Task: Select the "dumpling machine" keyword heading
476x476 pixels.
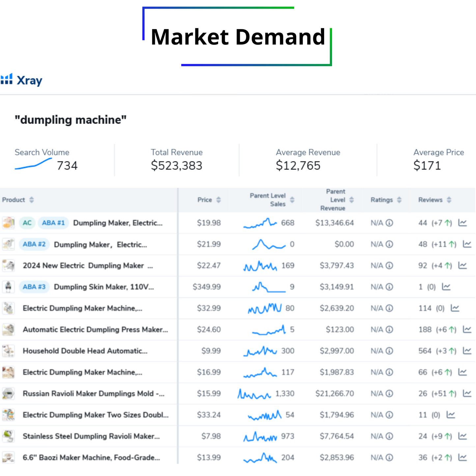Action: [x=70, y=120]
